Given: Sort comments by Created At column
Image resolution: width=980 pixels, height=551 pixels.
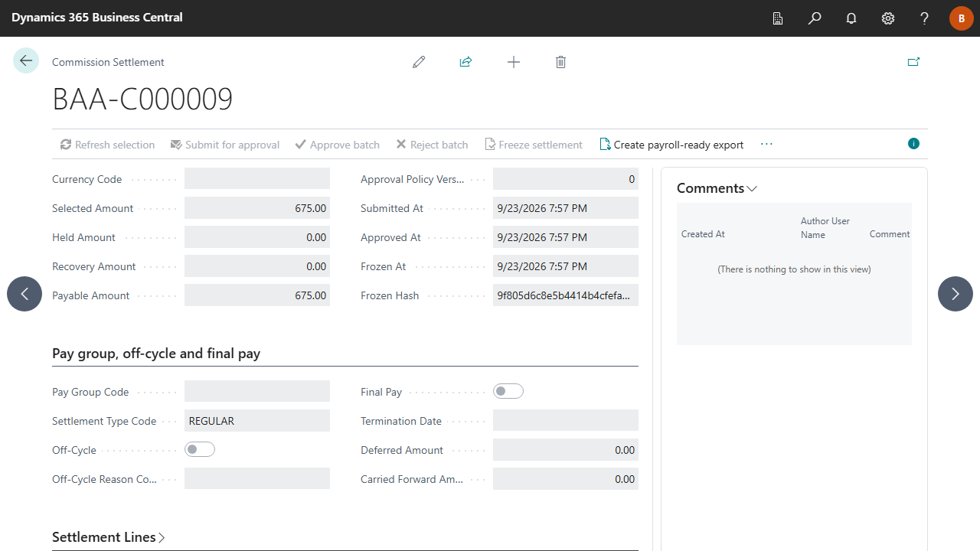Looking at the screenshot, I should click(x=703, y=234).
